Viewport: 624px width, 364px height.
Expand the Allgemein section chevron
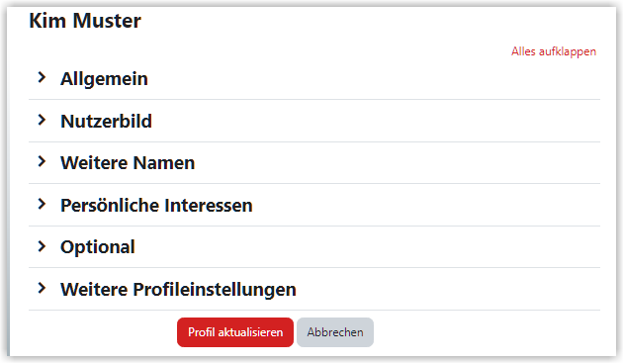[x=42, y=78]
